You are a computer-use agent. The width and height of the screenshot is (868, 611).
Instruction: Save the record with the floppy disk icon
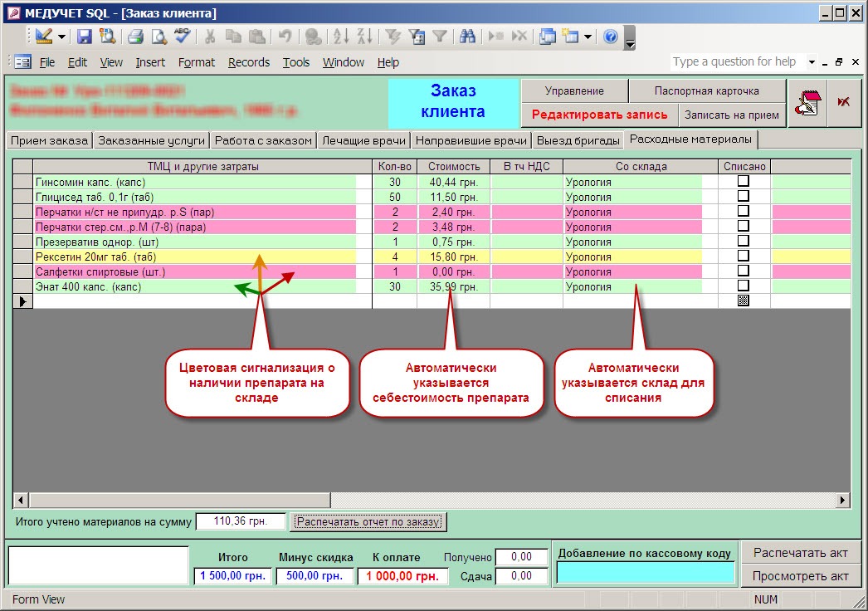click(x=84, y=37)
